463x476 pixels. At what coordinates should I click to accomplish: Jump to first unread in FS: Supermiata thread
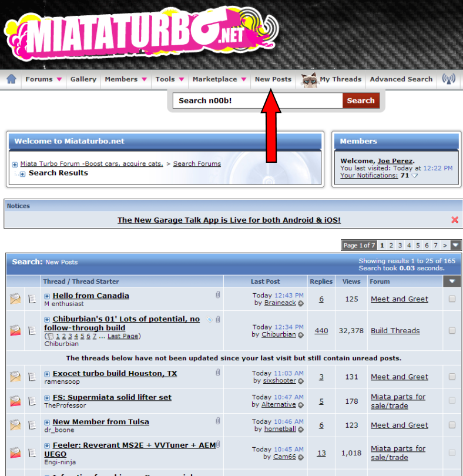click(x=47, y=398)
